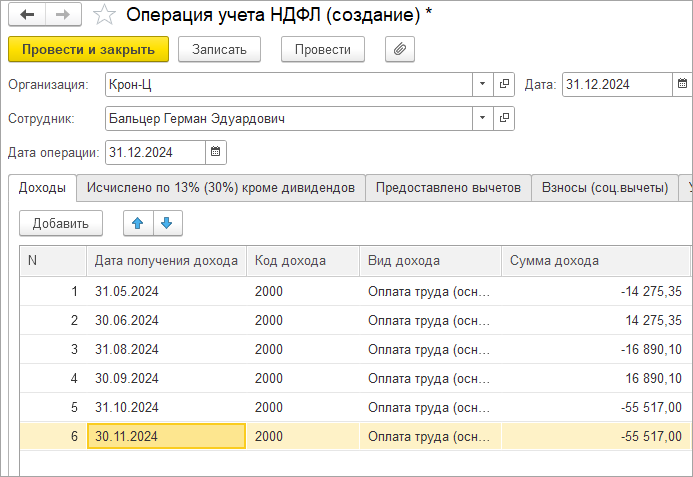
Task: Click the Провести button
Action: coord(323,49)
